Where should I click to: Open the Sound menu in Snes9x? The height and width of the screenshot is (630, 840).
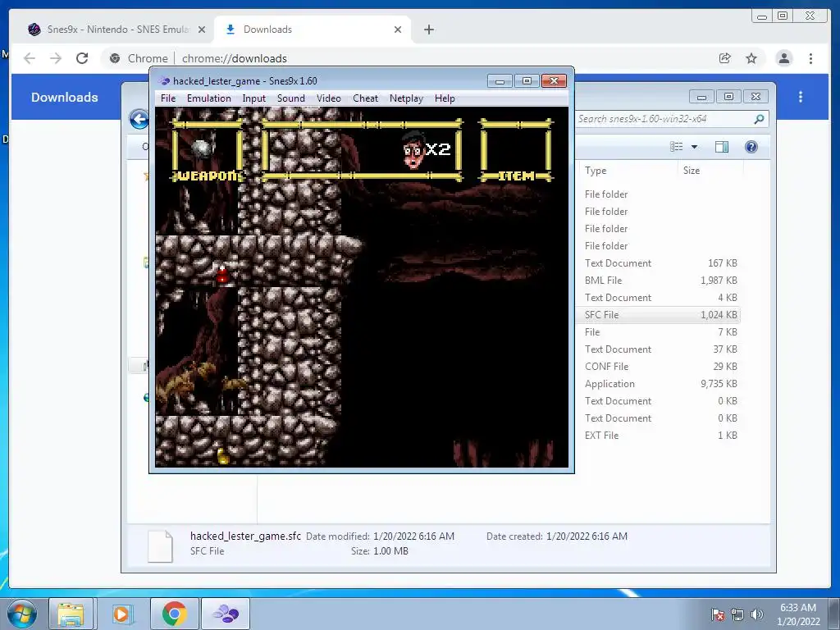pyautogui.click(x=291, y=98)
